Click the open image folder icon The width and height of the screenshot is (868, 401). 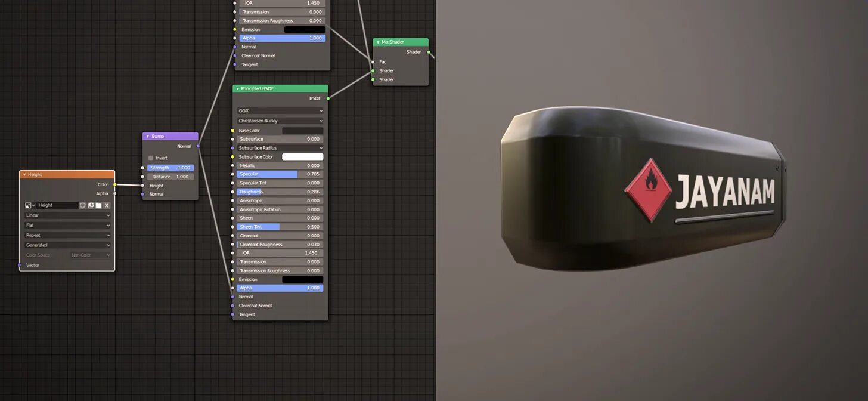(98, 205)
